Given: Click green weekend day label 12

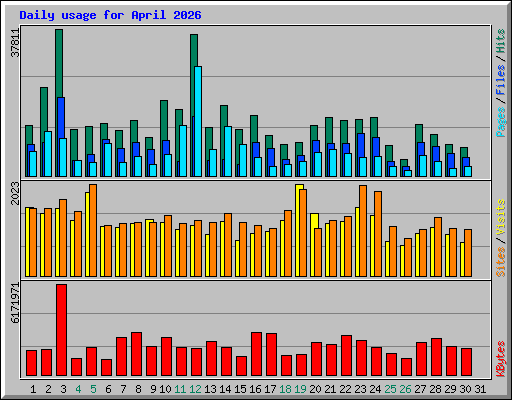Looking at the screenshot, I should 195,389.
